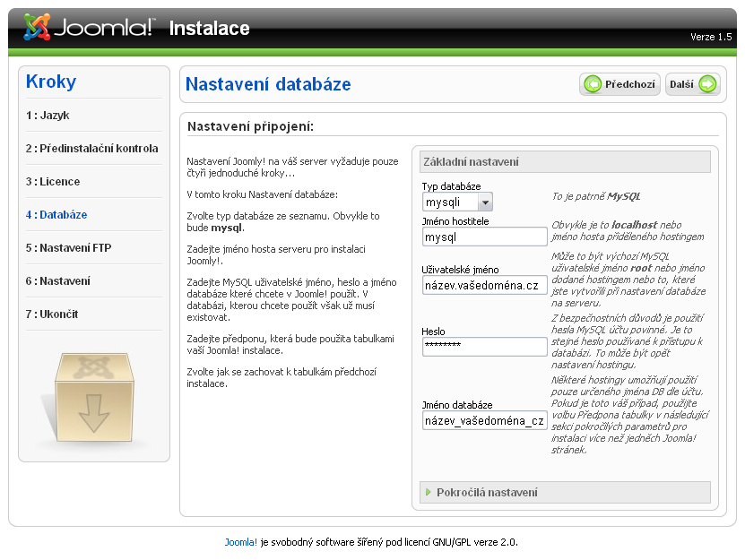Click the Kroky sidebar heading

point(51,82)
